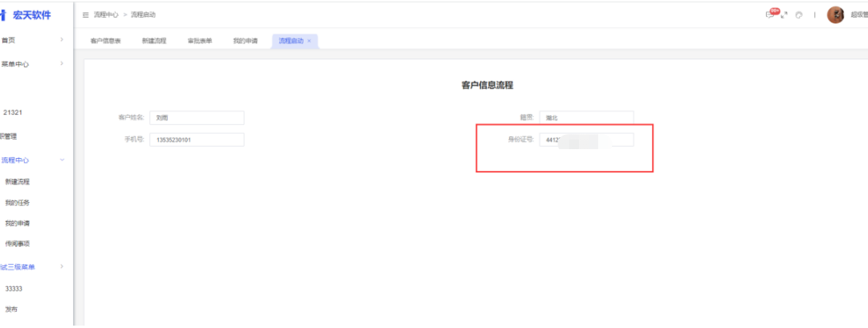Click the 客户姓名 label

(132, 118)
